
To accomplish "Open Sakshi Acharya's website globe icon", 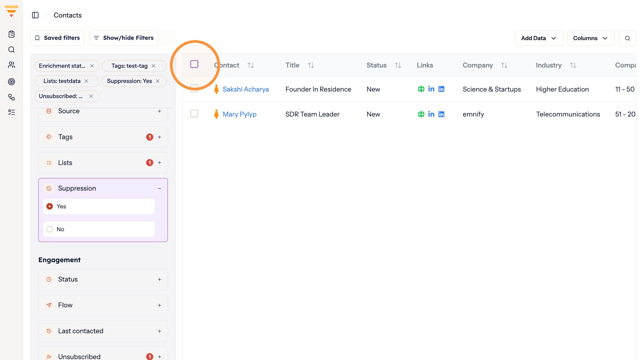I will [421, 89].
